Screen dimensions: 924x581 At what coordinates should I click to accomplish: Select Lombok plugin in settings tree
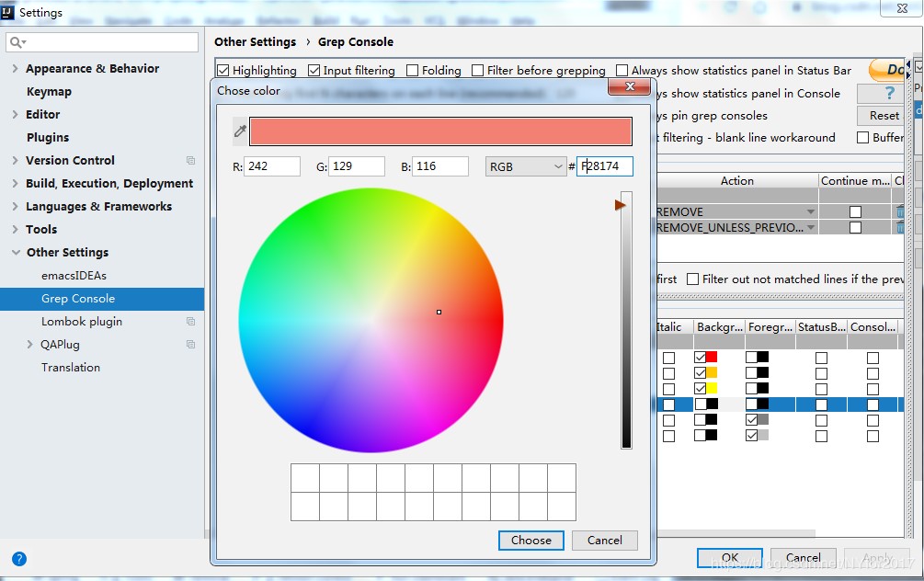pos(82,321)
